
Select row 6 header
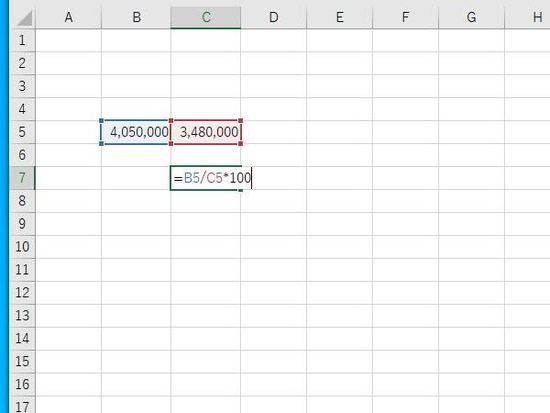(x=22, y=155)
